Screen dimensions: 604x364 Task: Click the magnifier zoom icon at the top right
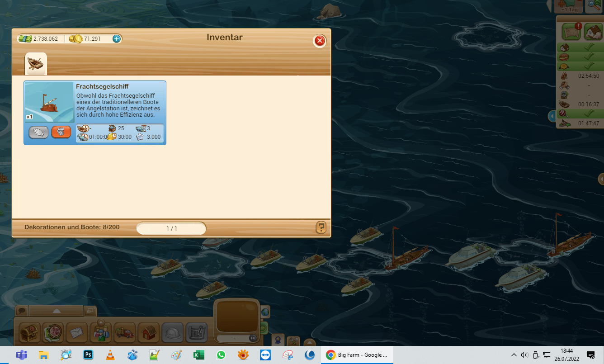pos(595,6)
